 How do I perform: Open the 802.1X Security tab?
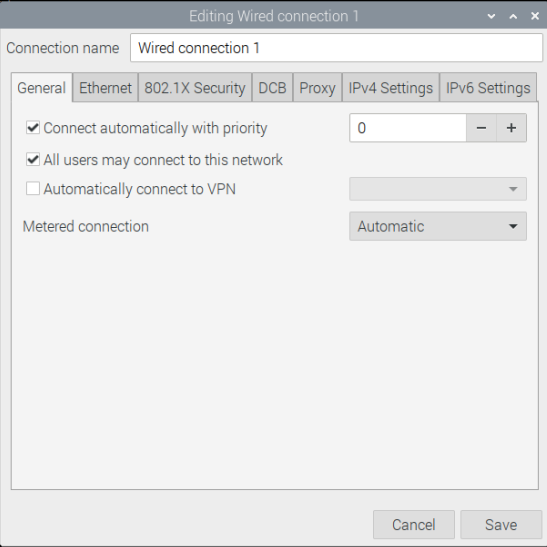tap(195, 88)
